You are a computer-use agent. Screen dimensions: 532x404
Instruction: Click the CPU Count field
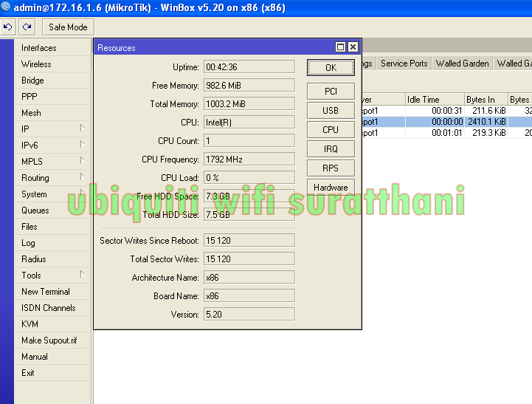click(x=249, y=140)
